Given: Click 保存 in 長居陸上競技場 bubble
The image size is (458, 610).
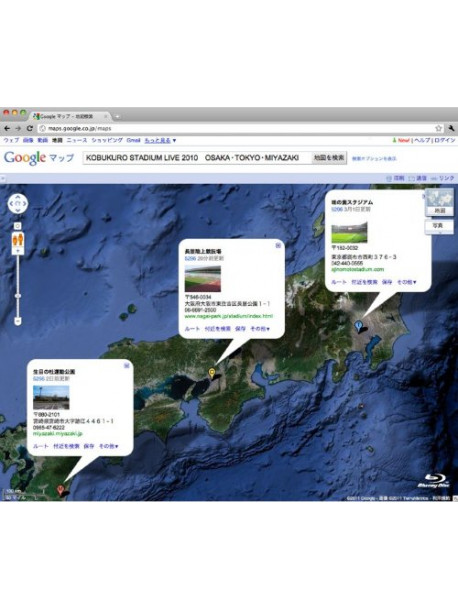Looking at the screenshot, I should coord(240,329).
